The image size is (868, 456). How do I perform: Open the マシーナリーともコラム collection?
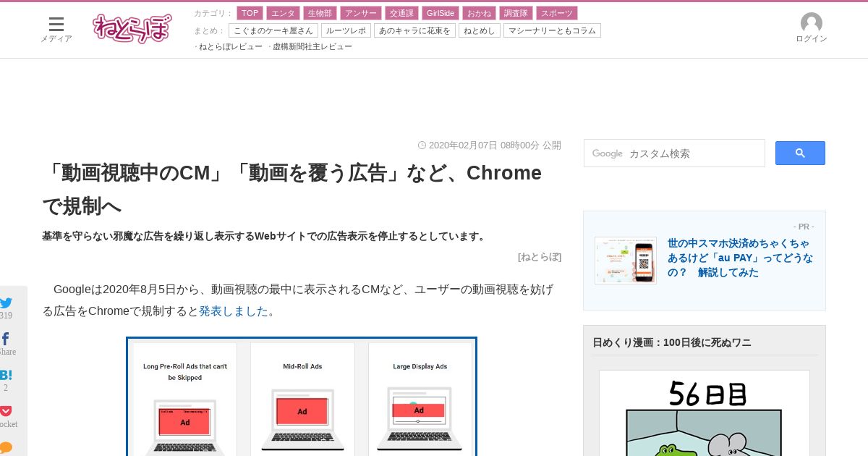pos(552,30)
